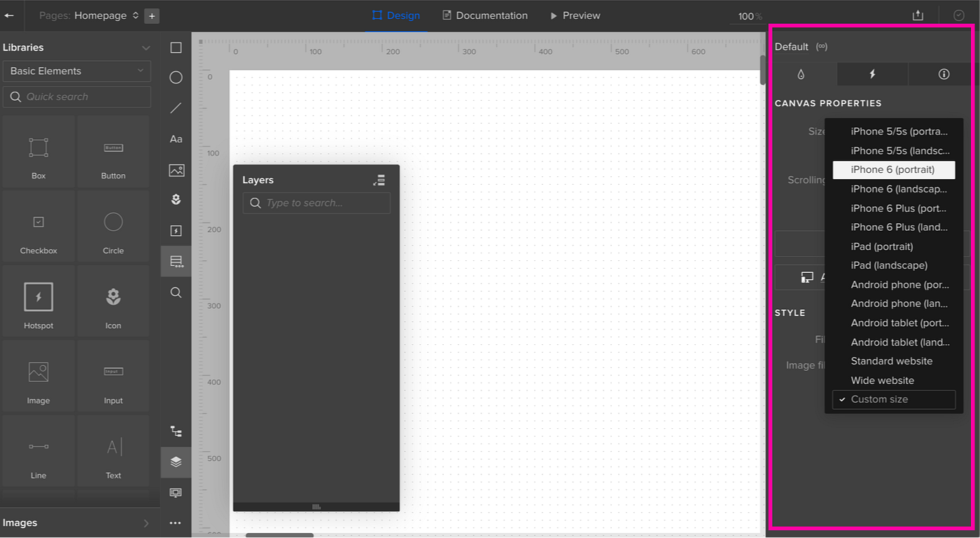
Task: Select the flower icon tool
Action: (x=176, y=200)
